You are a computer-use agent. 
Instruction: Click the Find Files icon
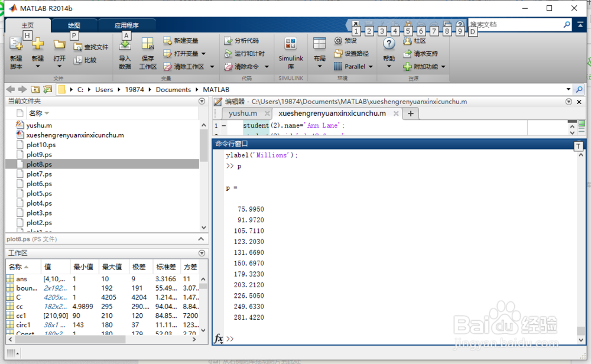click(x=77, y=47)
